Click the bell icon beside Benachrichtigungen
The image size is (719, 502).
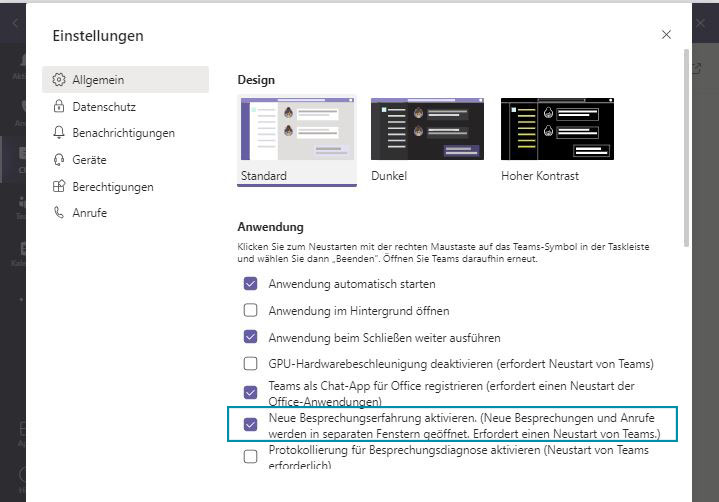click(59, 132)
